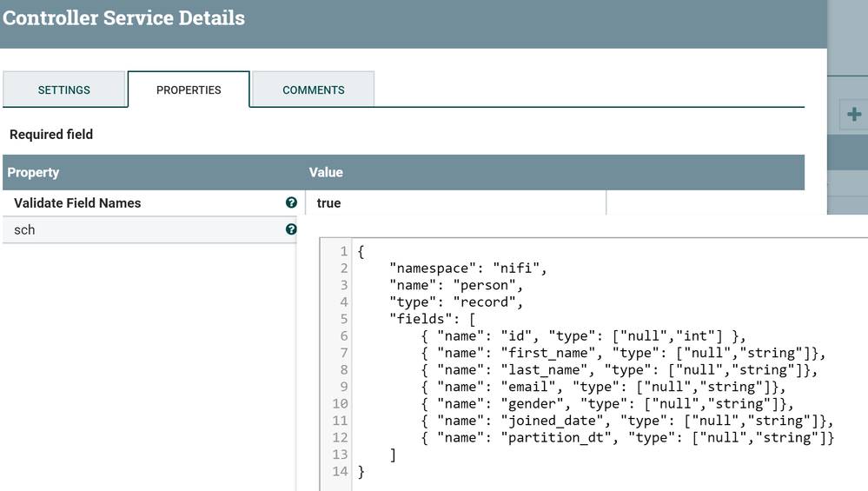Click the email field definition line
The width and height of the screenshot is (868, 491).
[x=600, y=387]
